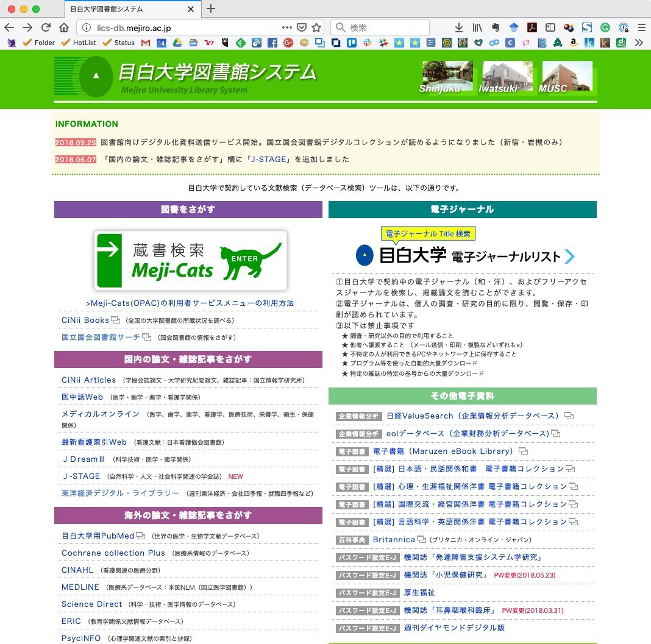
Task: Open the Downloads arrow icon
Action: pyautogui.click(x=459, y=28)
